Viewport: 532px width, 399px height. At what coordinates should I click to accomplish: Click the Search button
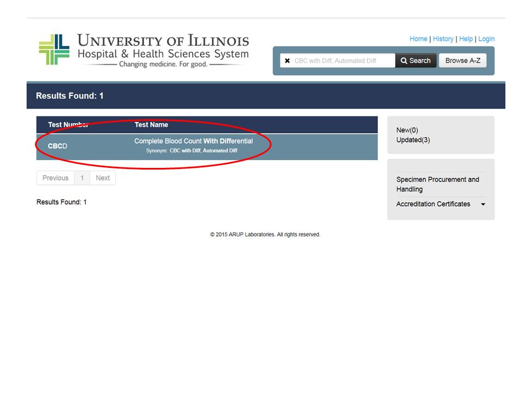416,61
